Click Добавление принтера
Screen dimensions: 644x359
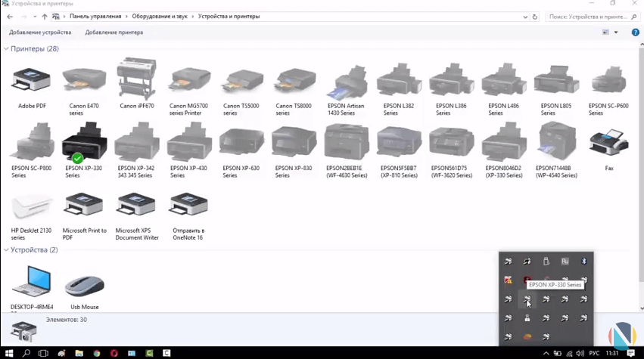tap(114, 32)
